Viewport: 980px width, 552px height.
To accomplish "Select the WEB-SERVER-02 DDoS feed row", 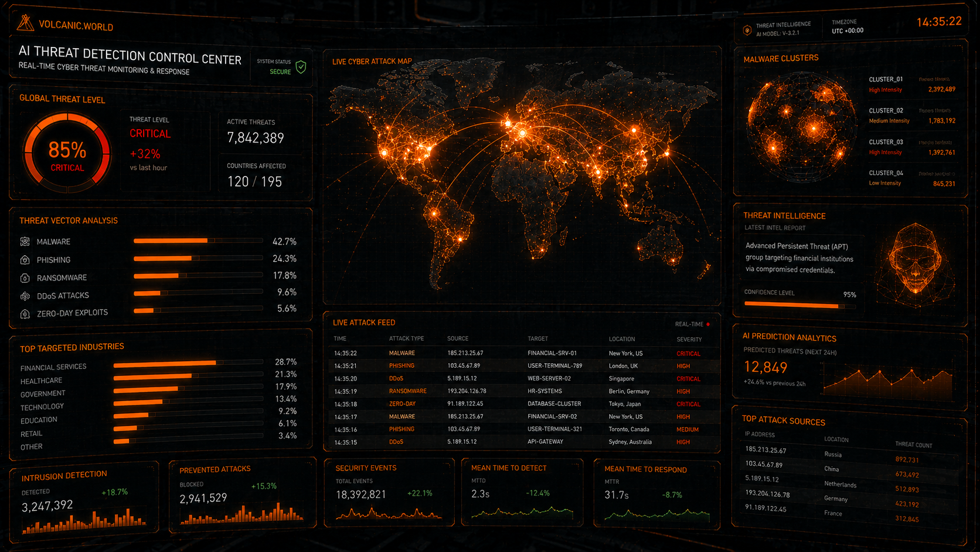I will pos(522,378).
